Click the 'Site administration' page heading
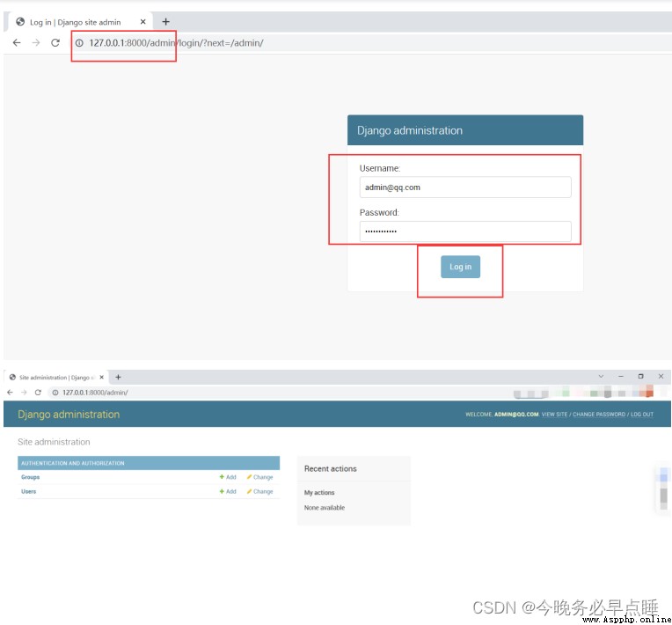Viewport: 672px width, 625px height. tap(54, 442)
